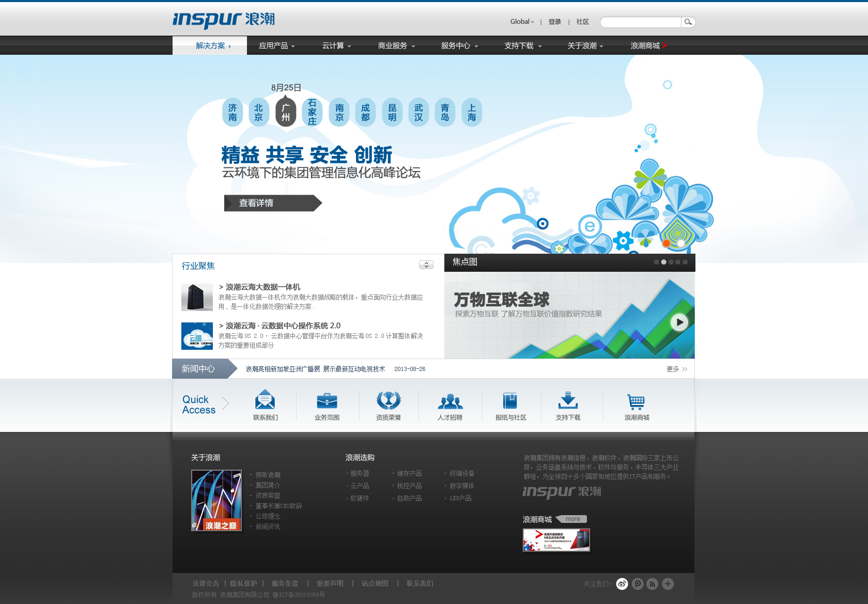This screenshot has height=604, width=868.
Task: Open the Weibo follow icon in footer
Action: (622, 584)
